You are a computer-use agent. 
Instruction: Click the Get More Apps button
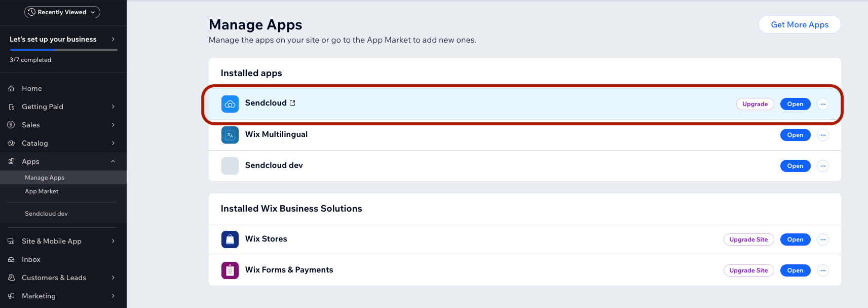click(800, 24)
